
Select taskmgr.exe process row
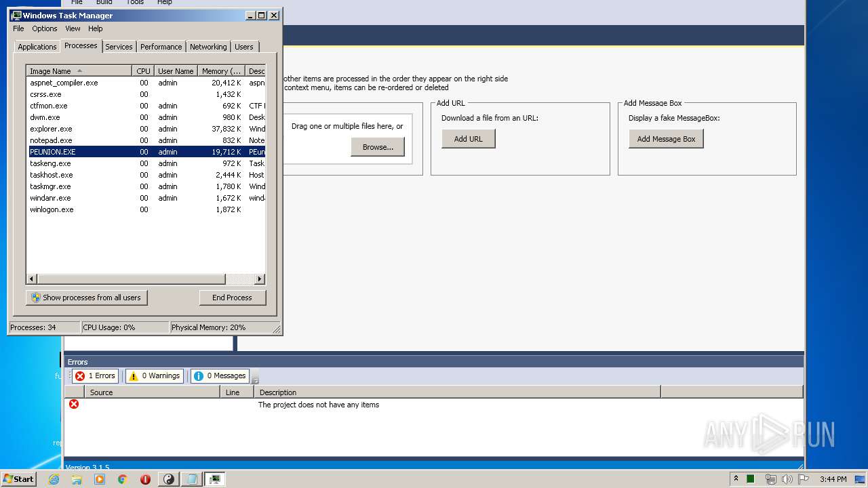point(146,186)
